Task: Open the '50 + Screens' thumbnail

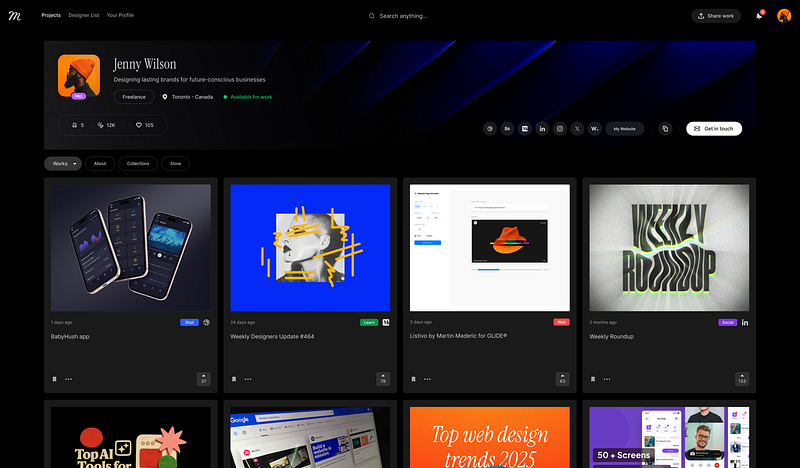Action: pyautogui.click(x=669, y=437)
